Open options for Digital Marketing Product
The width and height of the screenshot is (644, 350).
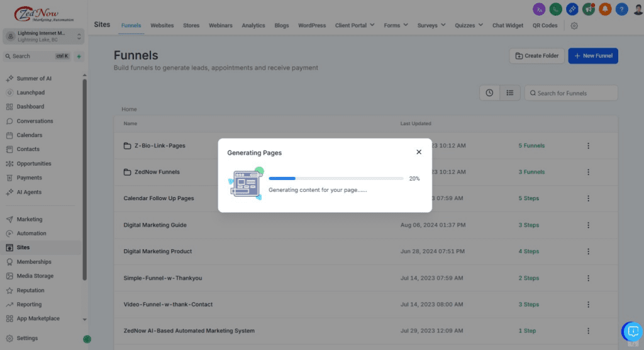point(588,251)
